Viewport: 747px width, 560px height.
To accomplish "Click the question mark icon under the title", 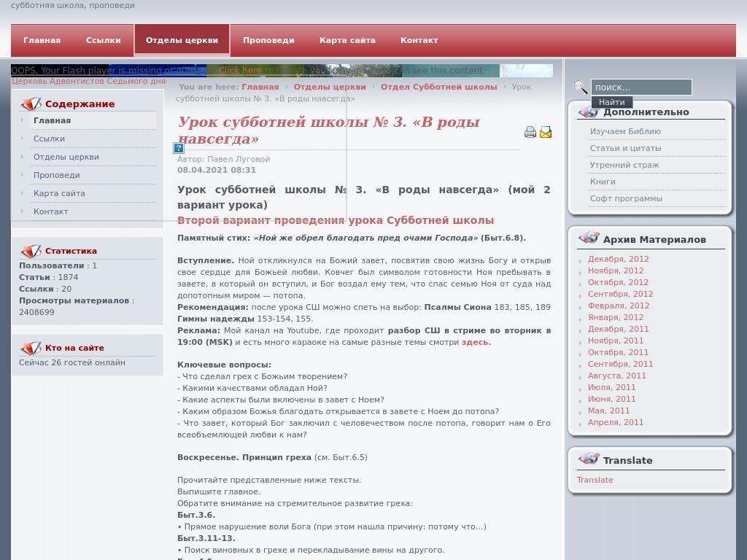I will coord(178,148).
